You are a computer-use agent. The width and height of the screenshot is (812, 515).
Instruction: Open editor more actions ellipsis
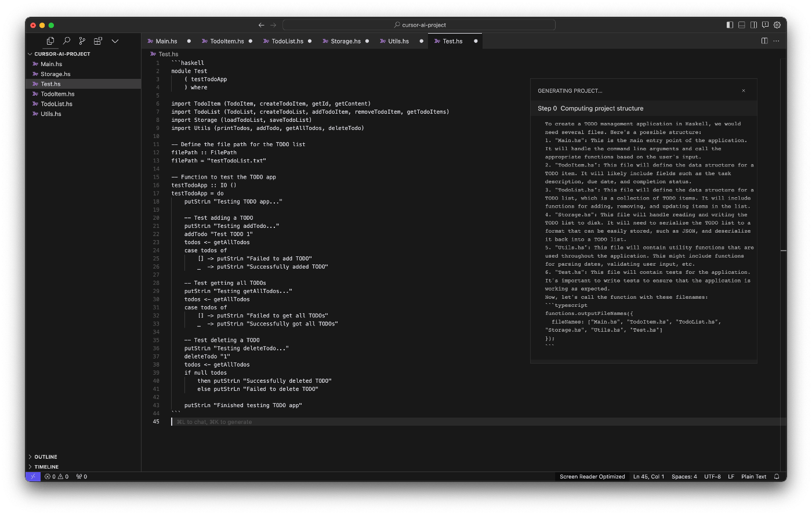point(776,41)
